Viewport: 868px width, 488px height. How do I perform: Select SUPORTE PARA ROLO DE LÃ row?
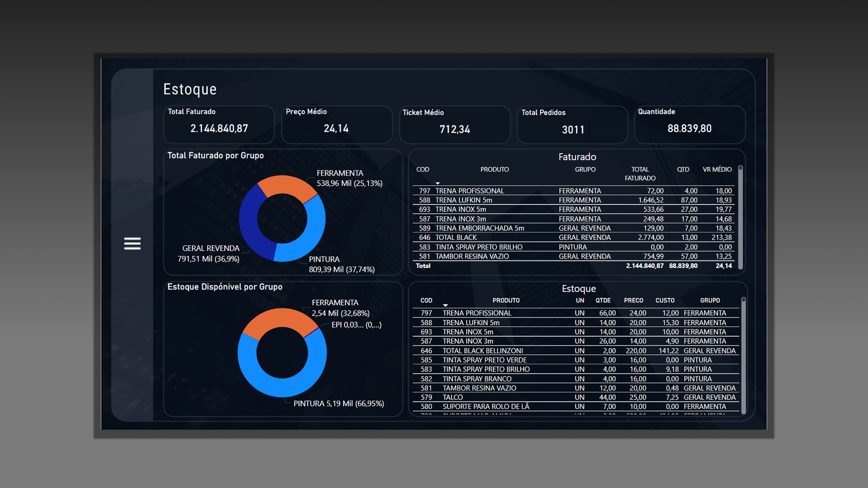pos(576,407)
